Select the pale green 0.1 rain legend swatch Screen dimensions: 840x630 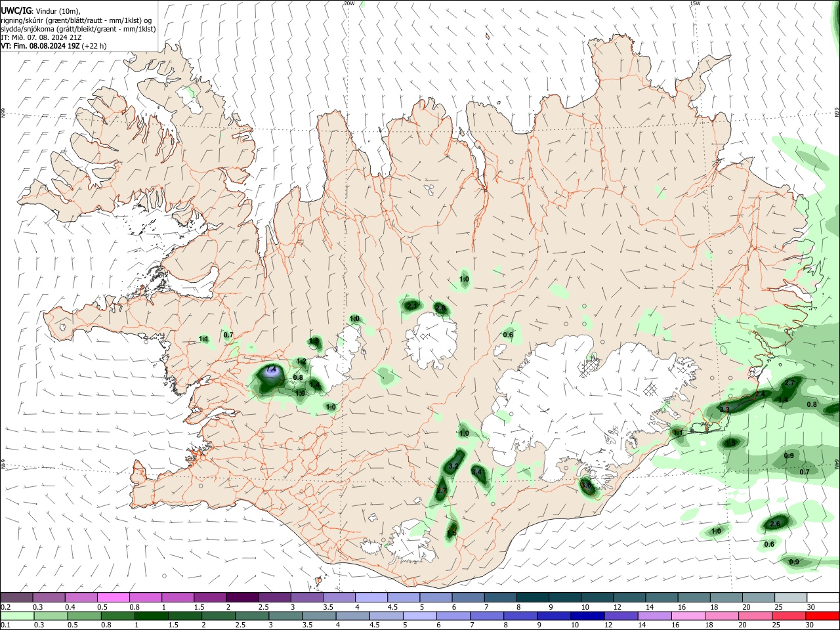click(16, 616)
